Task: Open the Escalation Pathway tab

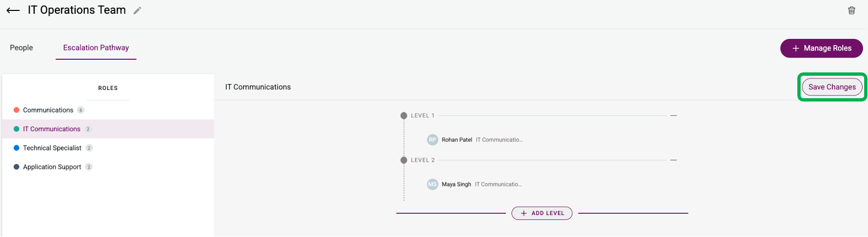Action: (96, 48)
